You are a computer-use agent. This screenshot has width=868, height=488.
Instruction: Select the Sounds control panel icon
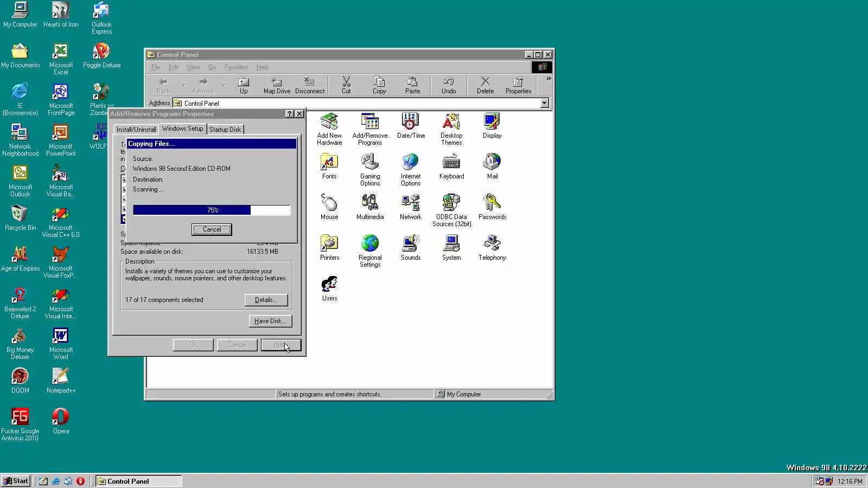coord(411,248)
